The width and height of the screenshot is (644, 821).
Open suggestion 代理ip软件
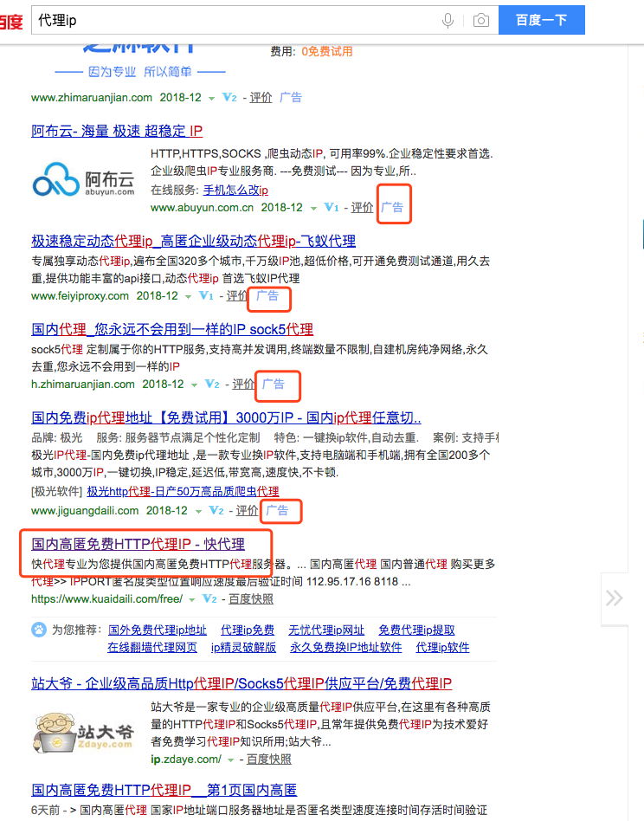tap(442, 647)
